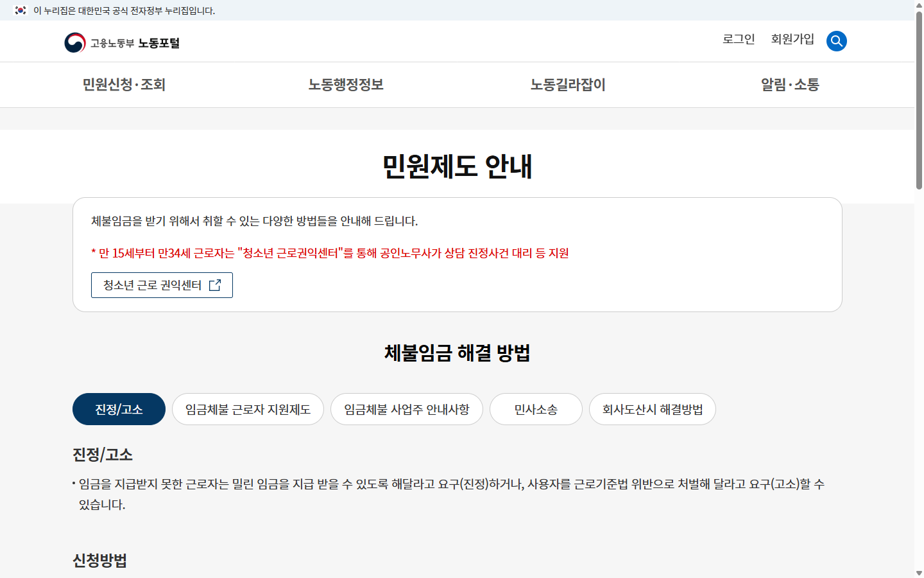
Task: Open the 노동행정정보 menu
Action: [x=346, y=85]
